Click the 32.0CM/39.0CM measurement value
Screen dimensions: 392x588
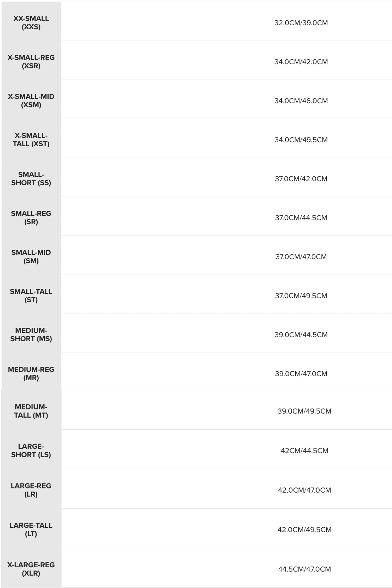click(301, 23)
